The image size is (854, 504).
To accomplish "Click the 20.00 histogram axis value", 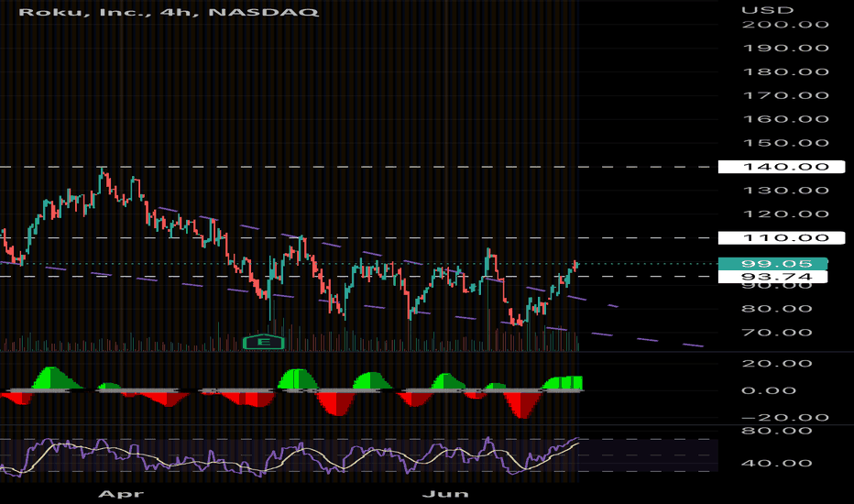I will click(x=777, y=364).
